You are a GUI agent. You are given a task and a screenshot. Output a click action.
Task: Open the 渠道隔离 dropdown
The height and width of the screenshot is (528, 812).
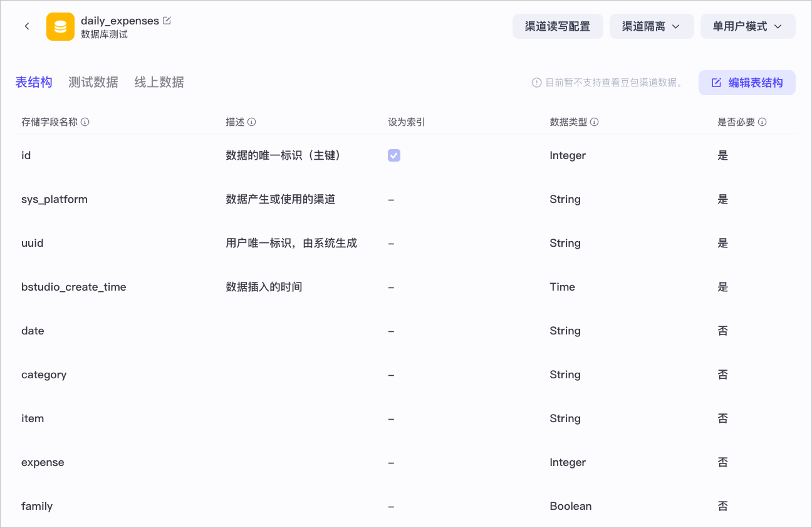coord(652,26)
